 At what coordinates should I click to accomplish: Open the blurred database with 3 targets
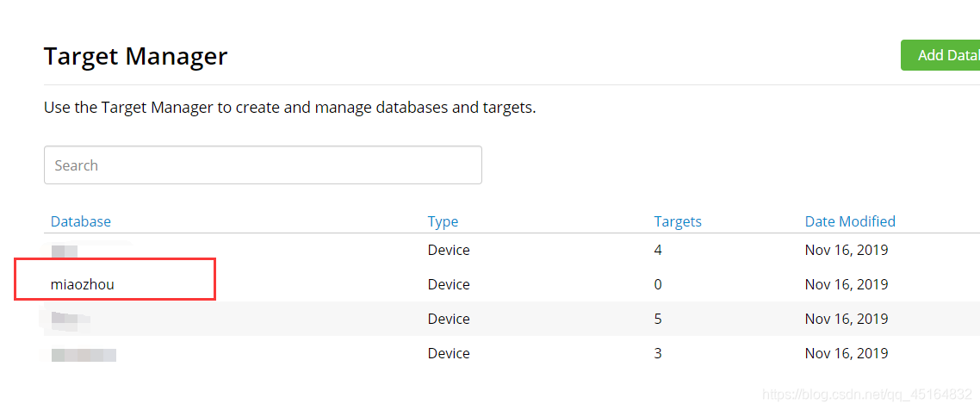pos(84,354)
